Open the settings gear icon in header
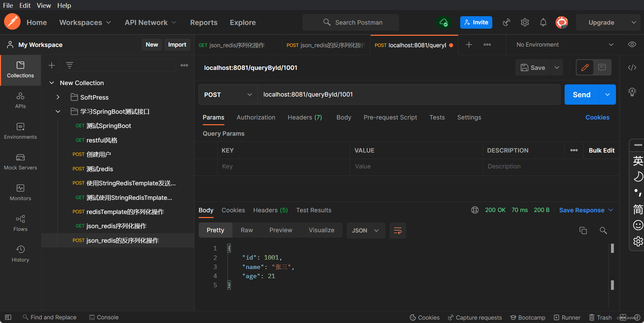Viewport: 644px width, 323px height. coord(525,23)
